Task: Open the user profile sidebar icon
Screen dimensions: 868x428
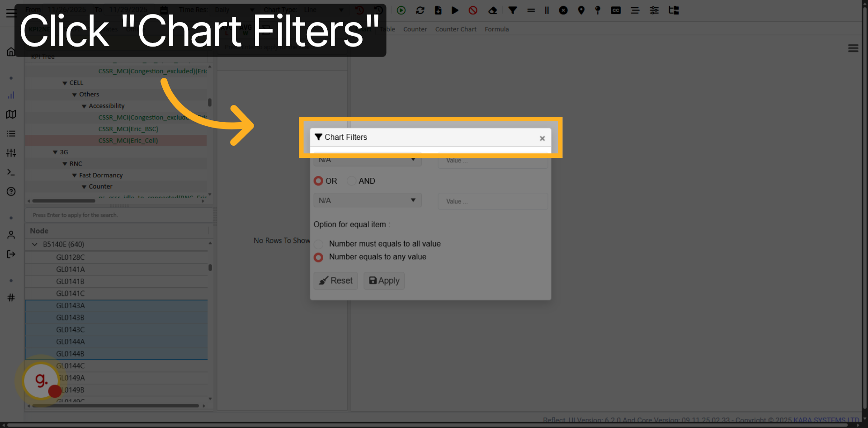Action: pos(11,235)
